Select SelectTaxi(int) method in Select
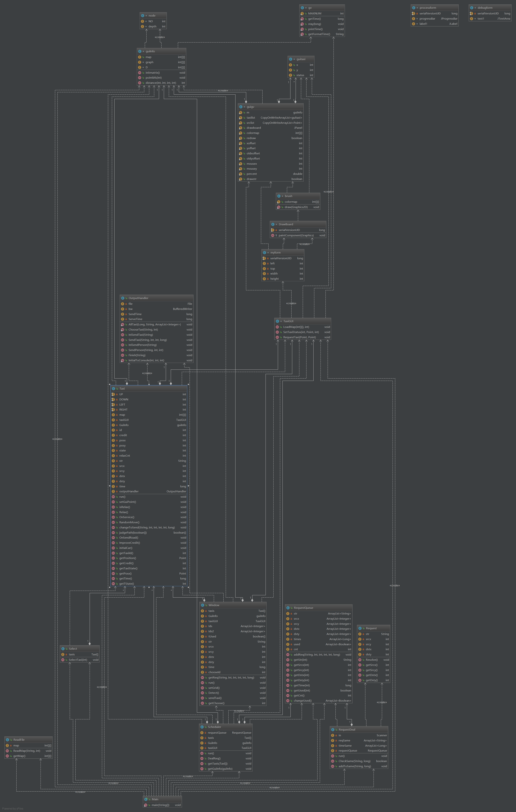 80,660
